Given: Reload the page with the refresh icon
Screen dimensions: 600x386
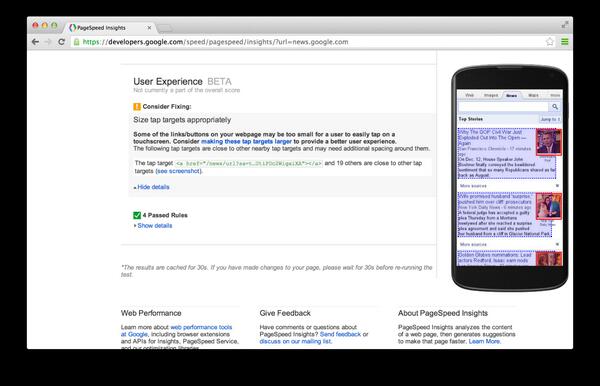Looking at the screenshot, I should 61,42.
